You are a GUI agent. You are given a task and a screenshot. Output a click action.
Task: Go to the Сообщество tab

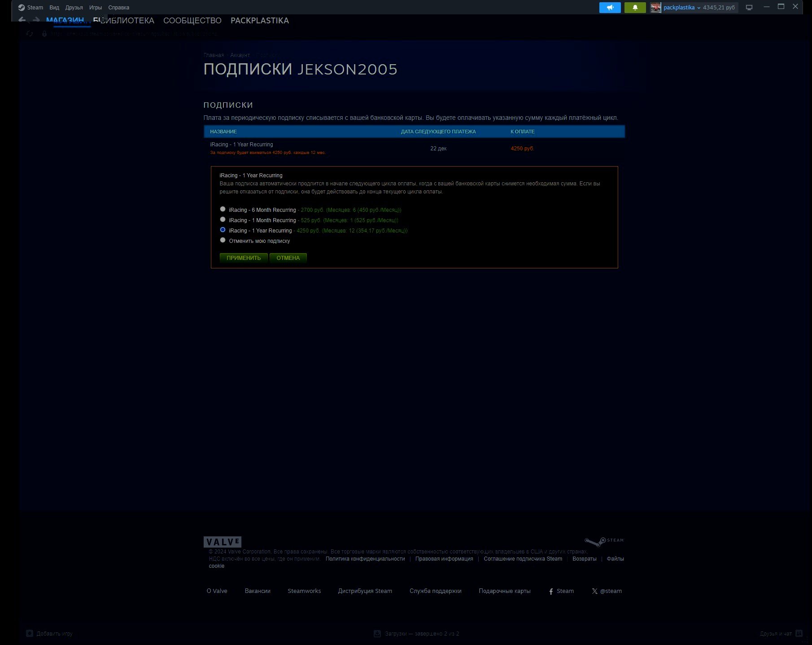coord(192,21)
